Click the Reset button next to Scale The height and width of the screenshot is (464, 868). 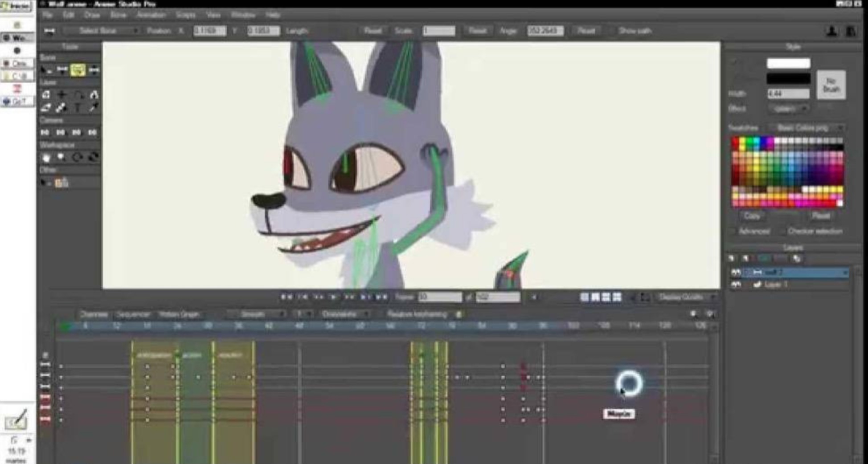[477, 31]
